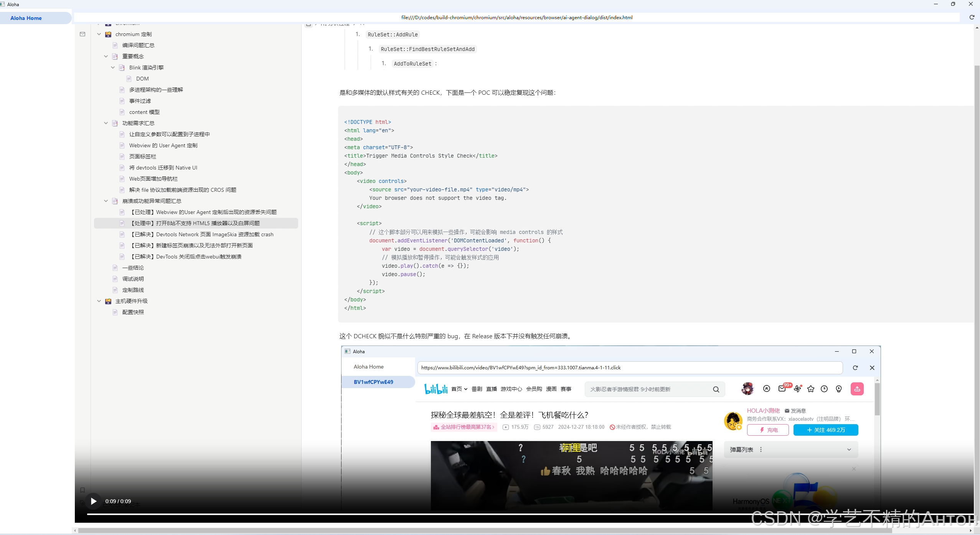The width and height of the screenshot is (980, 535).
Task: Click the page icon in the top breadcrumb
Action: pos(309,24)
